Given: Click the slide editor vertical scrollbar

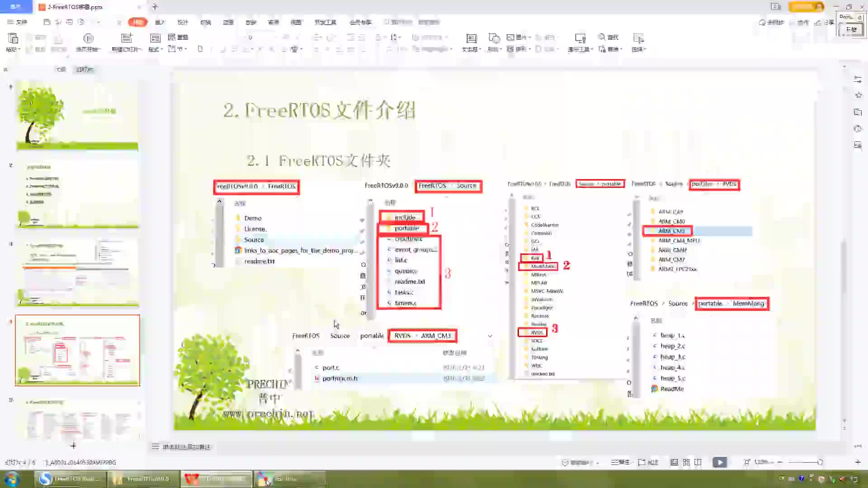Looking at the screenshot, I should 844,267.
